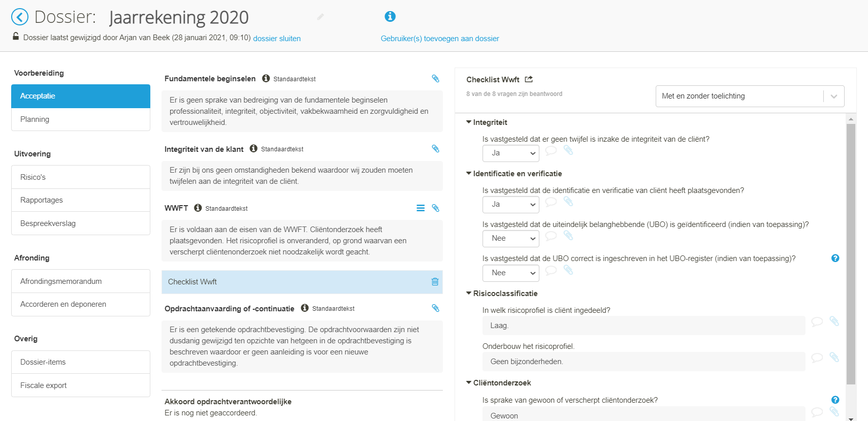Click the checklist vertical scrollbar thumb

coord(851,254)
